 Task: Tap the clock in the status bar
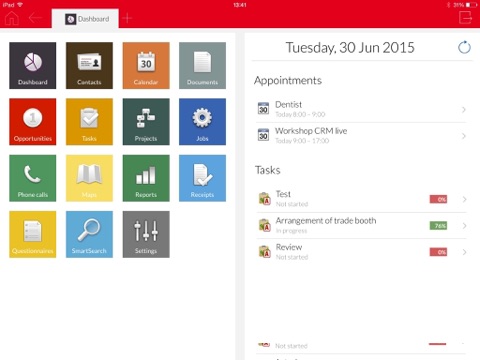240,5
